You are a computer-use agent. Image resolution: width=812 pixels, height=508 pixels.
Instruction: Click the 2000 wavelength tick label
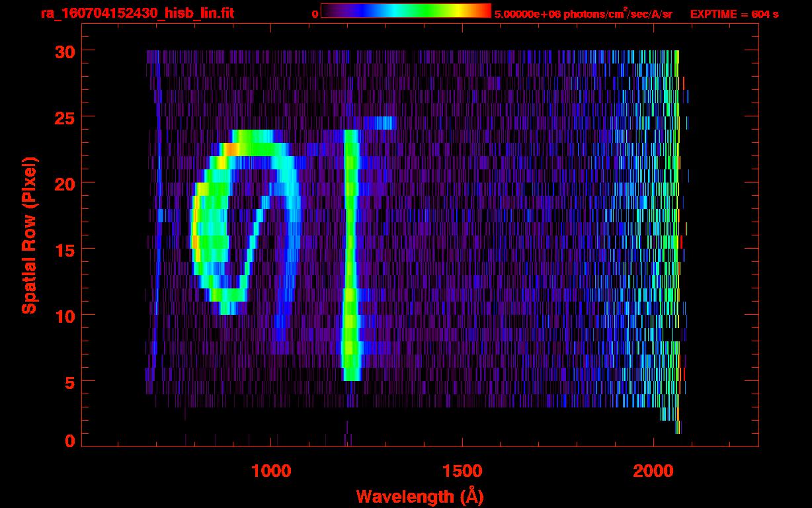click(x=653, y=471)
